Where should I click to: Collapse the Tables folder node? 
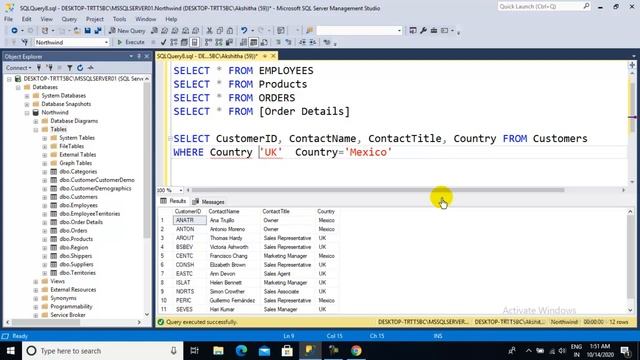click(x=36, y=129)
